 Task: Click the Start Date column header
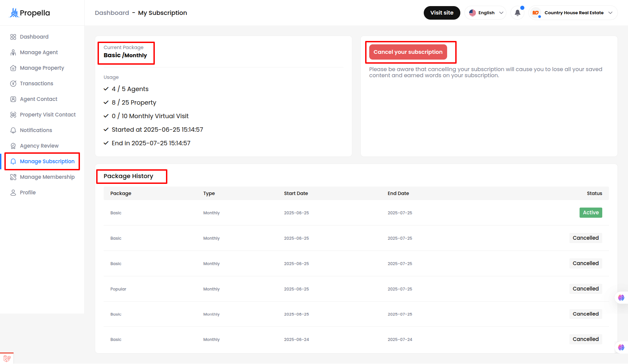point(296,193)
